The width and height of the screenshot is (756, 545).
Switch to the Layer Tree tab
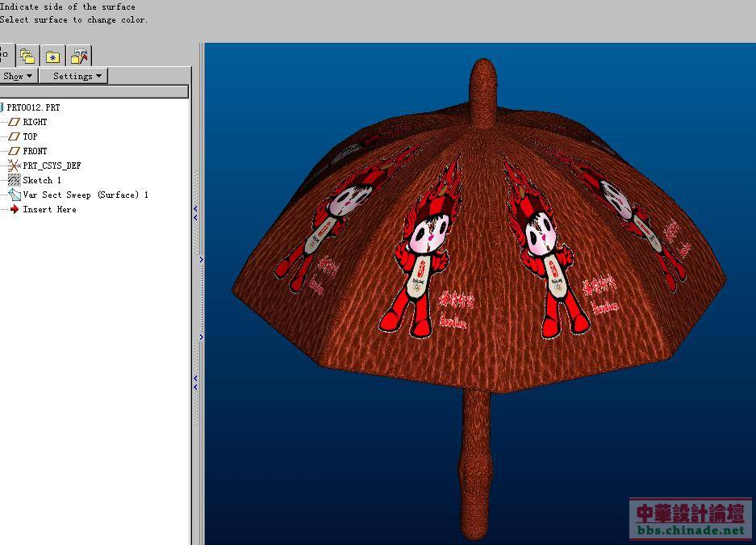27,57
